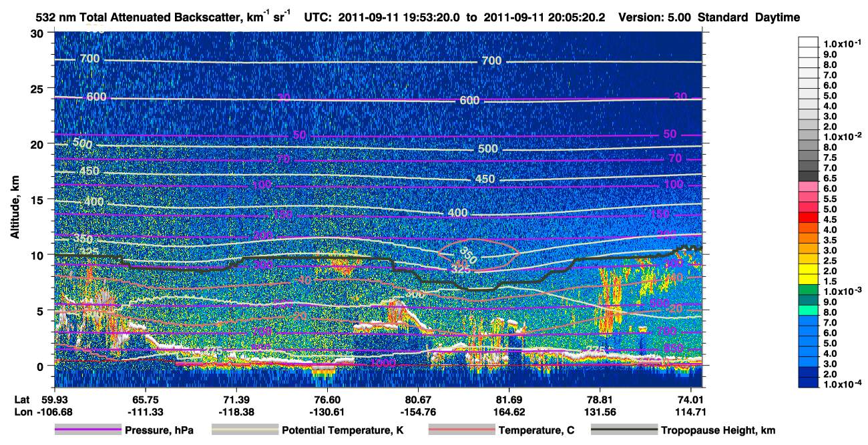This screenshot has height=445, width=868.
Task: Click the 1.0x10-4 colorbar label
Action: click(x=842, y=385)
